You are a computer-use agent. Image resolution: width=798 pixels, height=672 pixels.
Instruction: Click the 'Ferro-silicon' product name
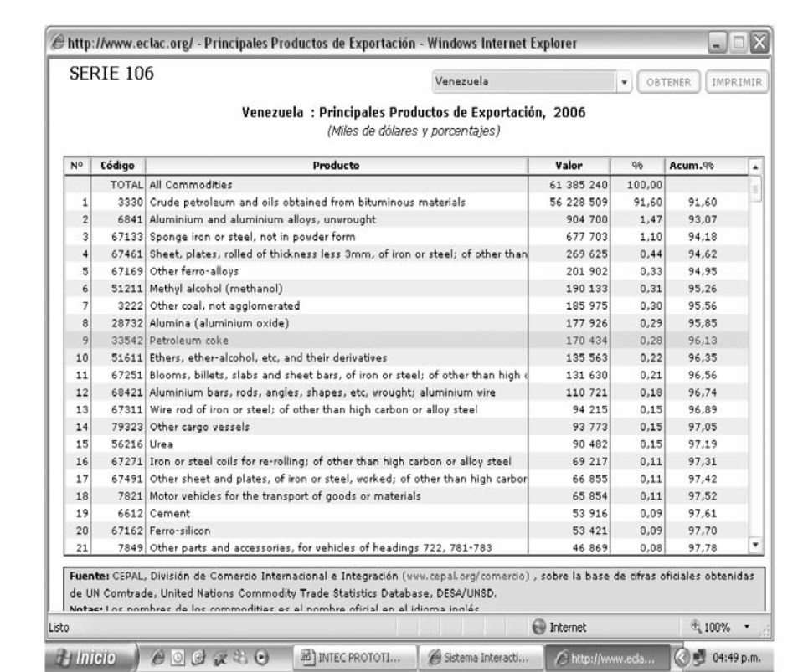point(180,531)
